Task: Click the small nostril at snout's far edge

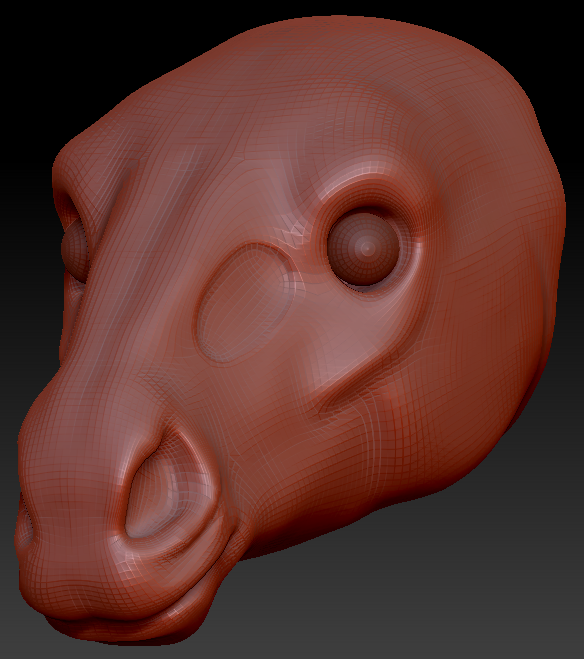Action: pos(25,521)
